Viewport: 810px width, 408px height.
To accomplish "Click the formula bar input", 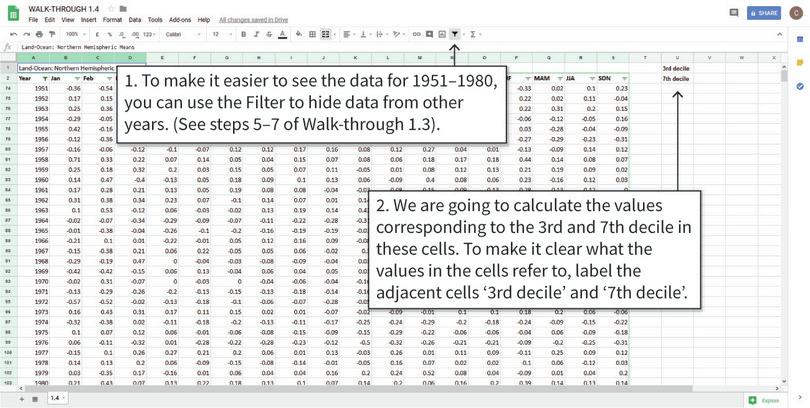I will pyautogui.click(x=403, y=47).
